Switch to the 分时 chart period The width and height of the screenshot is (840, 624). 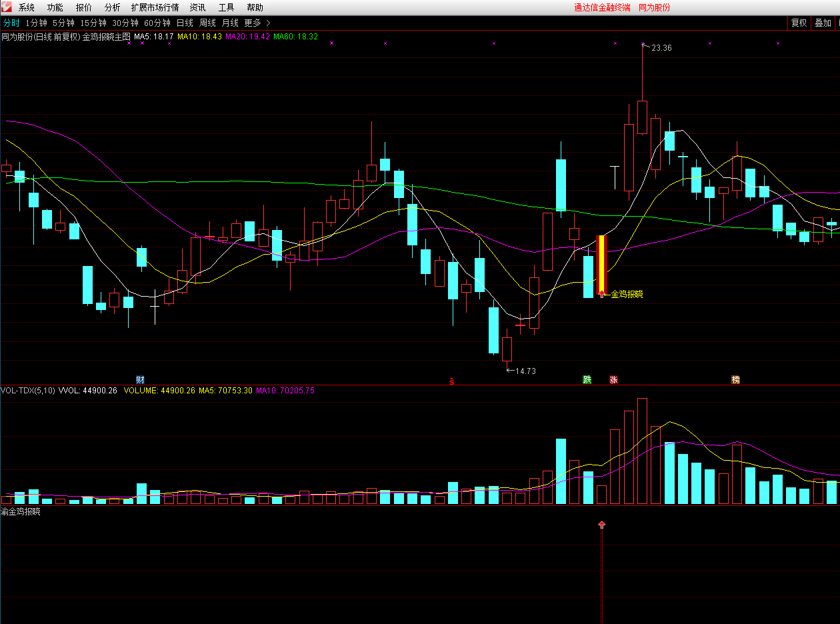coord(11,23)
